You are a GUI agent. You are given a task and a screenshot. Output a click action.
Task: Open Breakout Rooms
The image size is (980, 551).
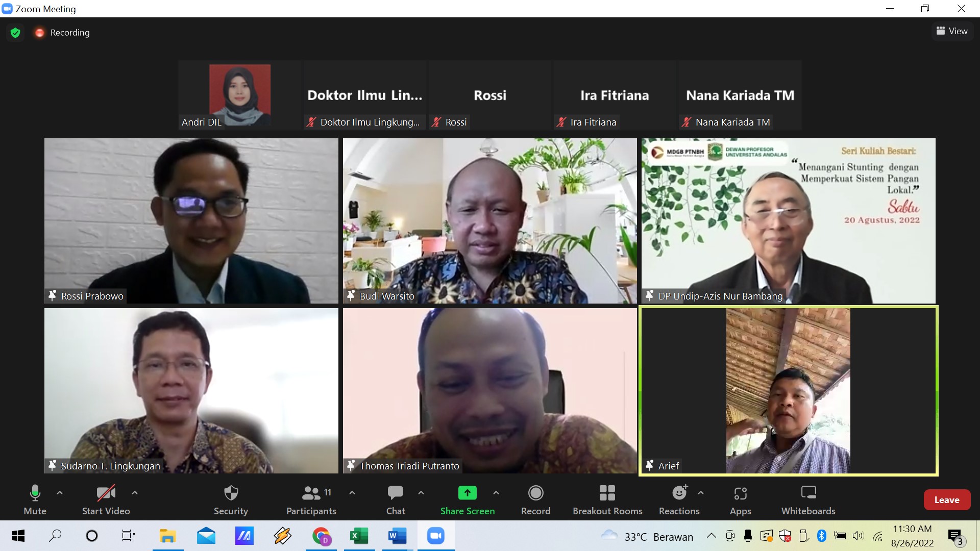coord(607,499)
